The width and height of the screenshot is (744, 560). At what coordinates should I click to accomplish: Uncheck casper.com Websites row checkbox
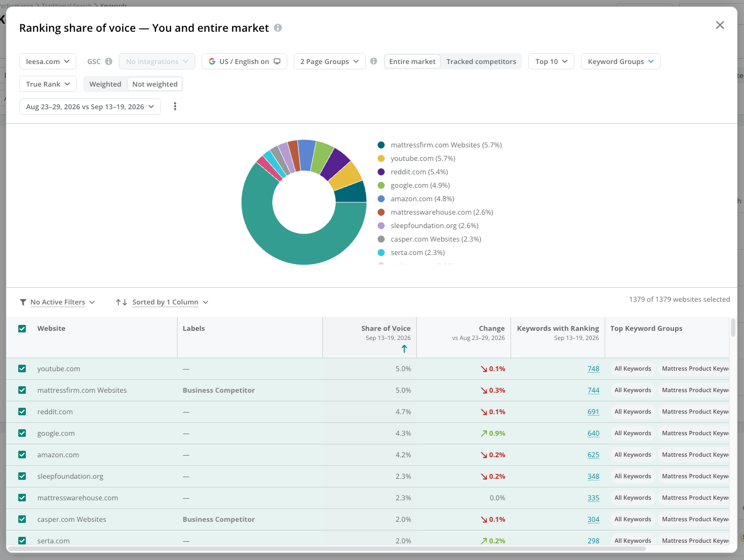click(x=22, y=519)
